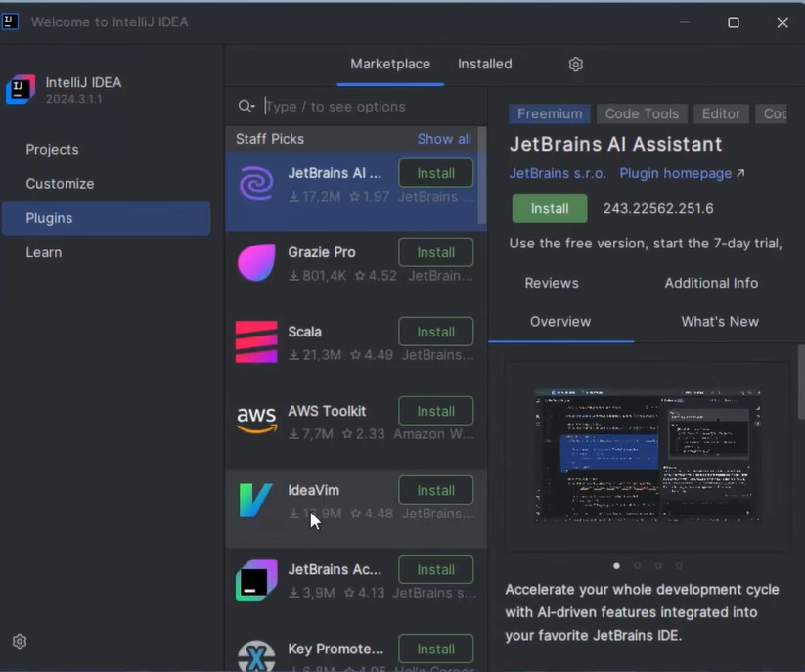The height and width of the screenshot is (672, 805).
Task: Click the Grazie Pro plugin name
Action: (322, 252)
